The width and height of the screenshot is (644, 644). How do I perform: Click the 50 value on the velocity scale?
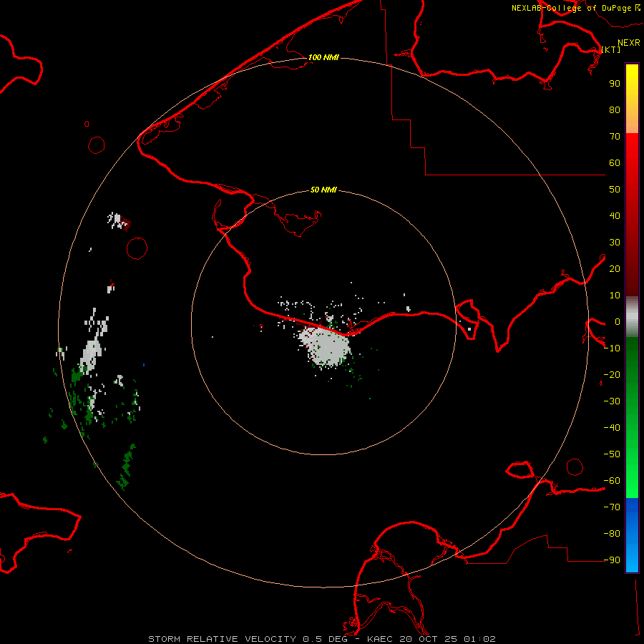[x=615, y=190]
